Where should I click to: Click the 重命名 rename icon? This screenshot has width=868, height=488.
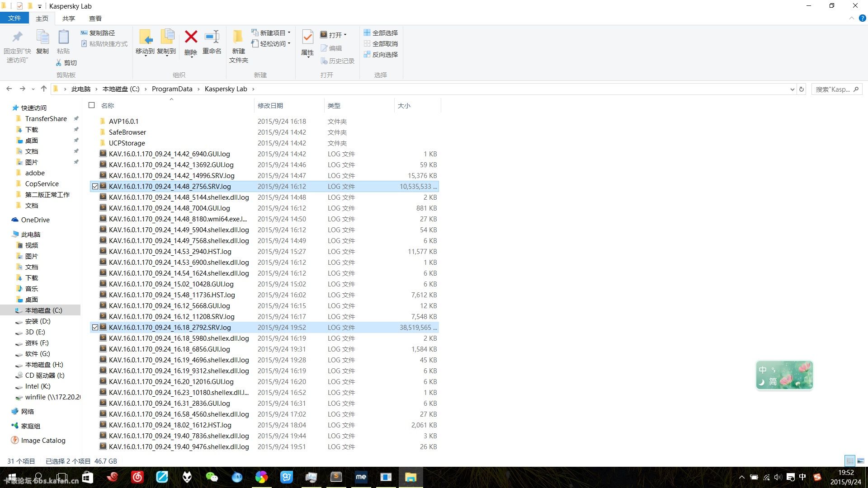[x=212, y=37]
